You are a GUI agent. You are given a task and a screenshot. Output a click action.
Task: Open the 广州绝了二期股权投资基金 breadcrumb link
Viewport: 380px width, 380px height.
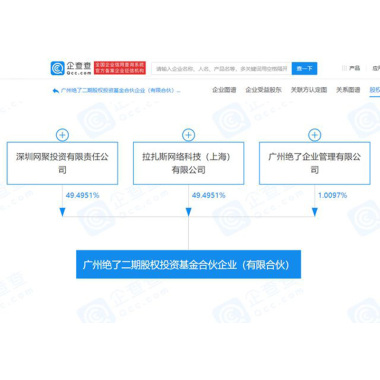click(x=120, y=91)
